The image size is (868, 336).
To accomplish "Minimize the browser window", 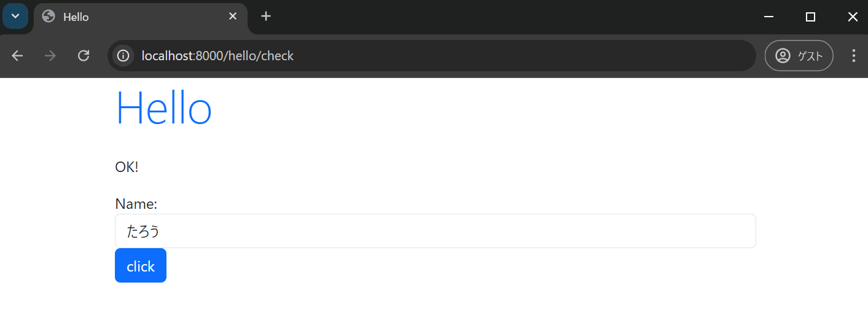I will coord(768,17).
